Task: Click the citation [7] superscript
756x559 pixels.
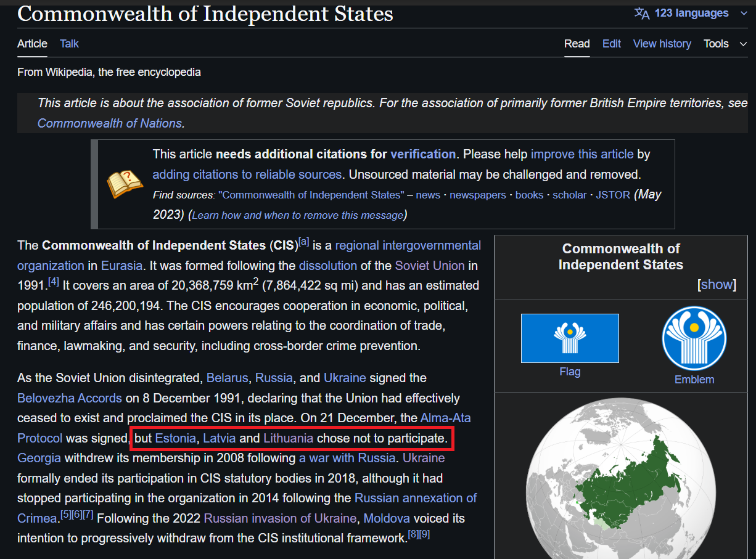Action: 88,515
